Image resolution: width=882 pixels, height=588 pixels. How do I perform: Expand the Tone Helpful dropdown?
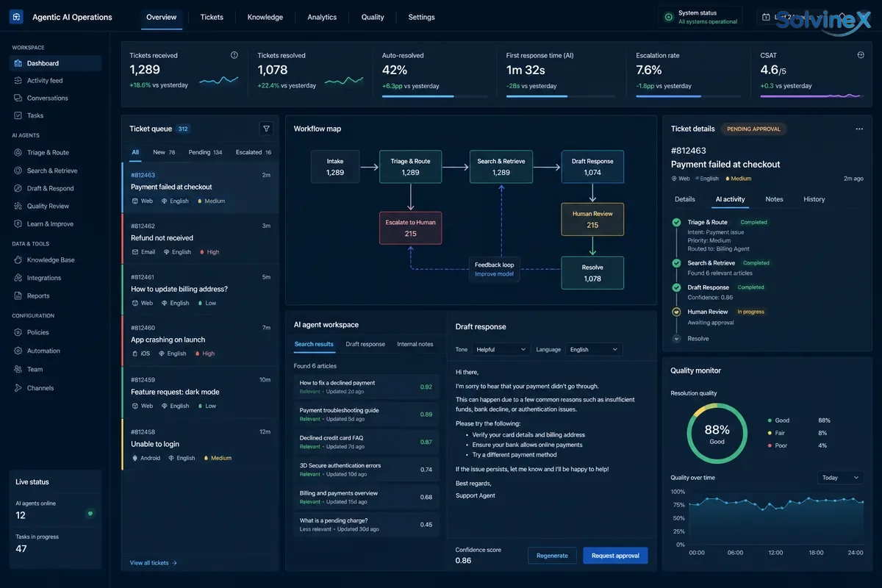(x=501, y=350)
